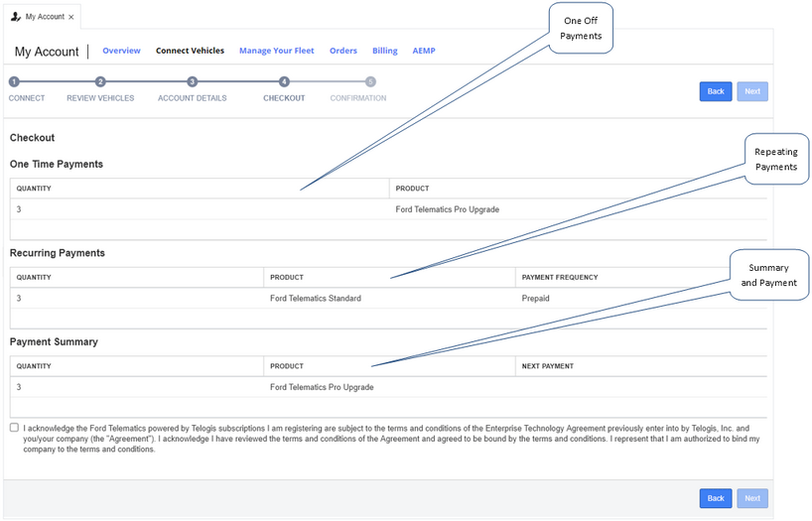The height and width of the screenshot is (521, 812).
Task: Select the Connect Vehicles tab
Action: pyautogui.click(x=190, y=51)
